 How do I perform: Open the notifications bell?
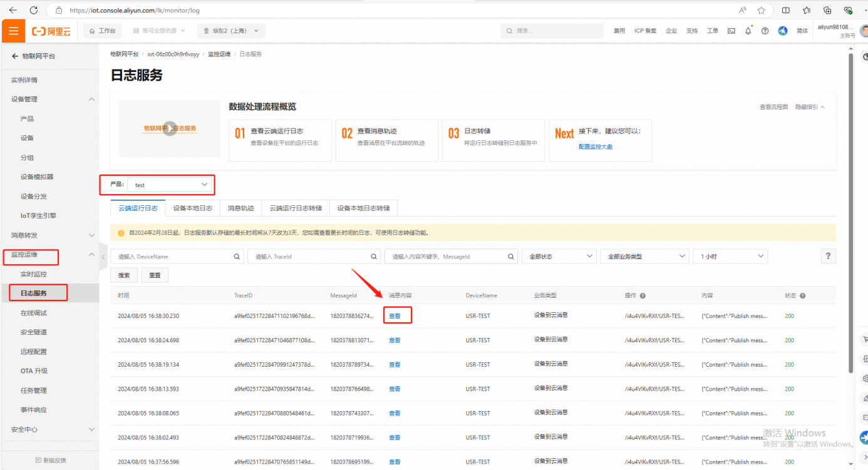748,31
